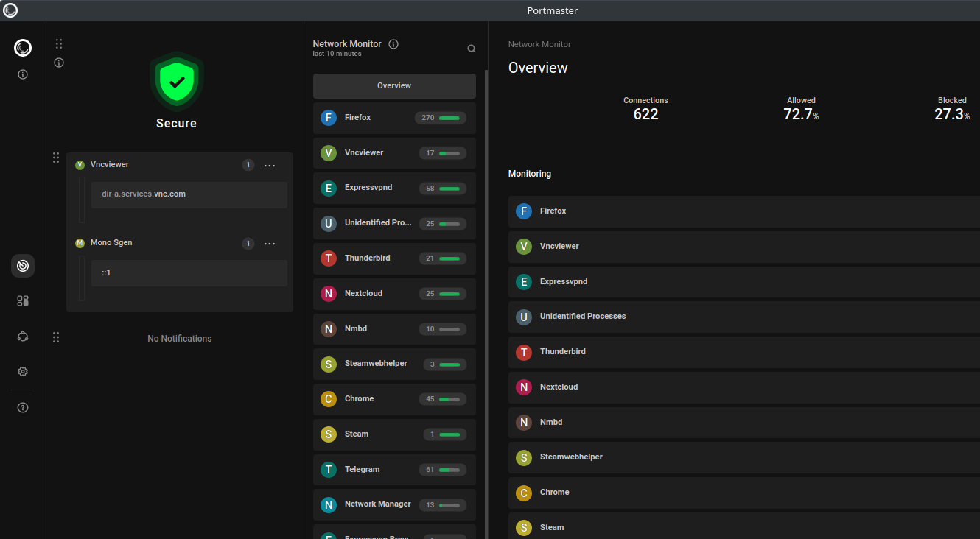Click Firefox allowed-ratio progress bar
980x539 pixels.
(449, 118)
